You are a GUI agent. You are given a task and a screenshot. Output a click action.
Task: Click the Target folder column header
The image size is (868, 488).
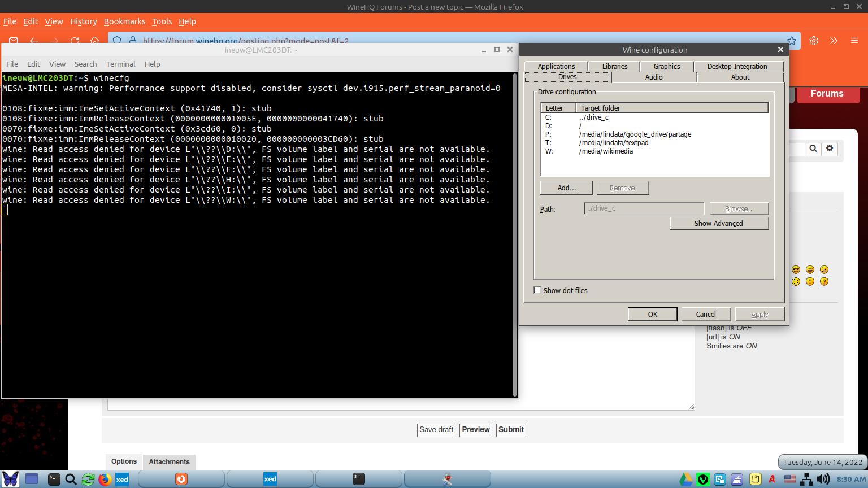click(x=672, y=108)
